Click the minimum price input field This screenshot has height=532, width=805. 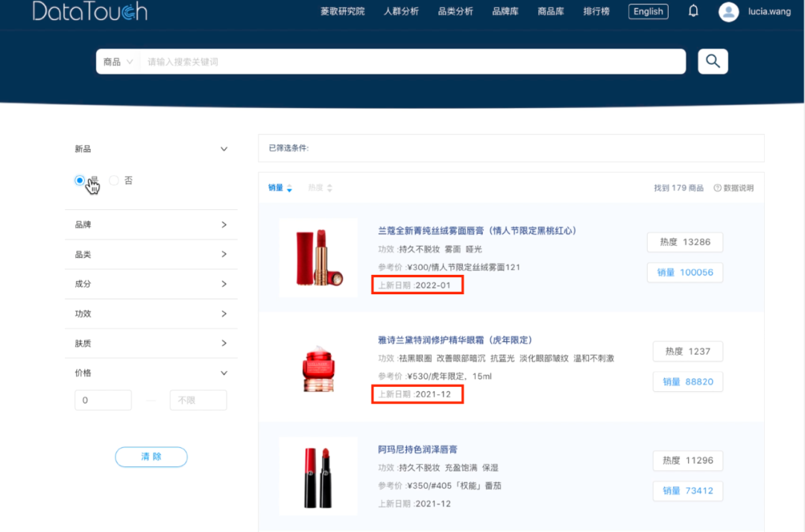coord(103,400)
